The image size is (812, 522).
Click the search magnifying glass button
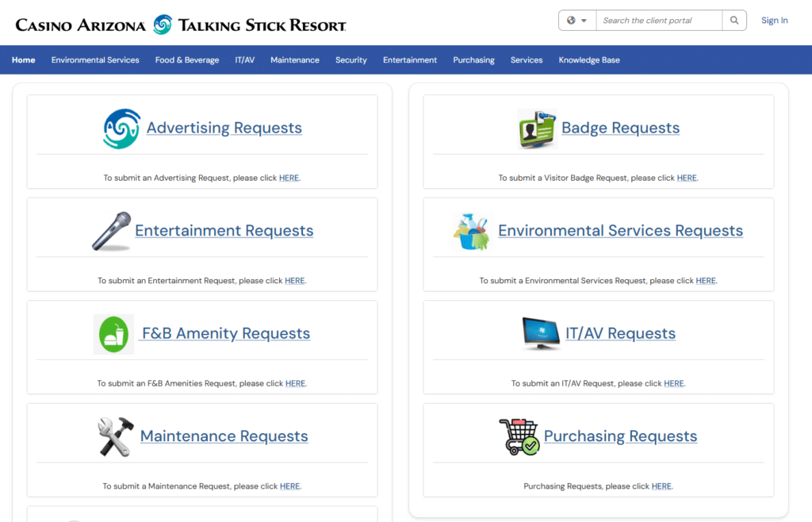(734, 20)
